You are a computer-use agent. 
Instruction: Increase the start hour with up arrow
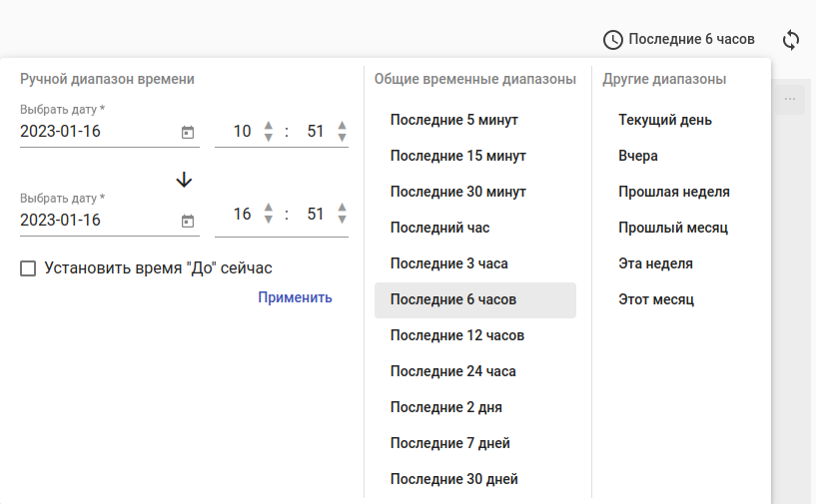click(268, 126)
